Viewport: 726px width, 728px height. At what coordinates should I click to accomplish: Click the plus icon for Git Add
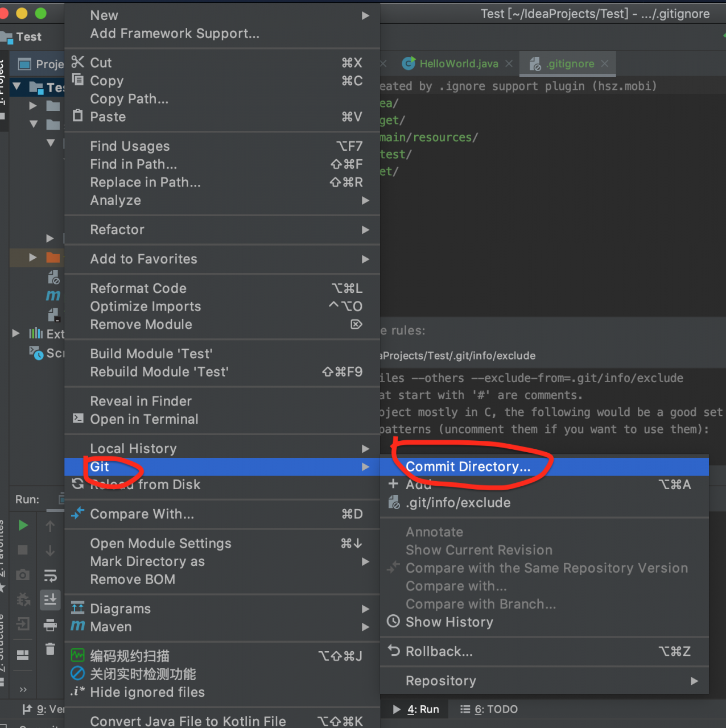393,484
